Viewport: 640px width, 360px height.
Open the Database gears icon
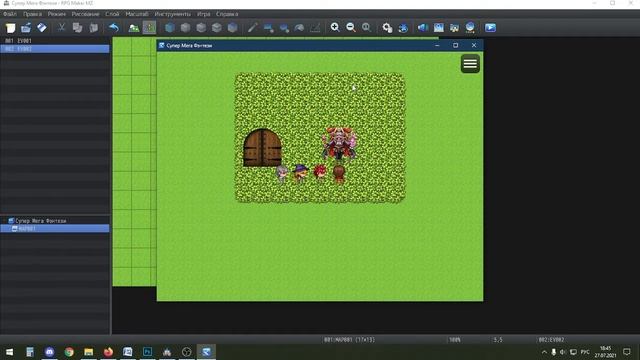point(387,27)
